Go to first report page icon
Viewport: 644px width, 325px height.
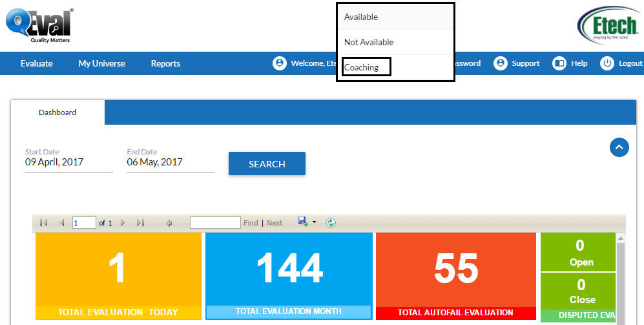[x=43, y=223]
